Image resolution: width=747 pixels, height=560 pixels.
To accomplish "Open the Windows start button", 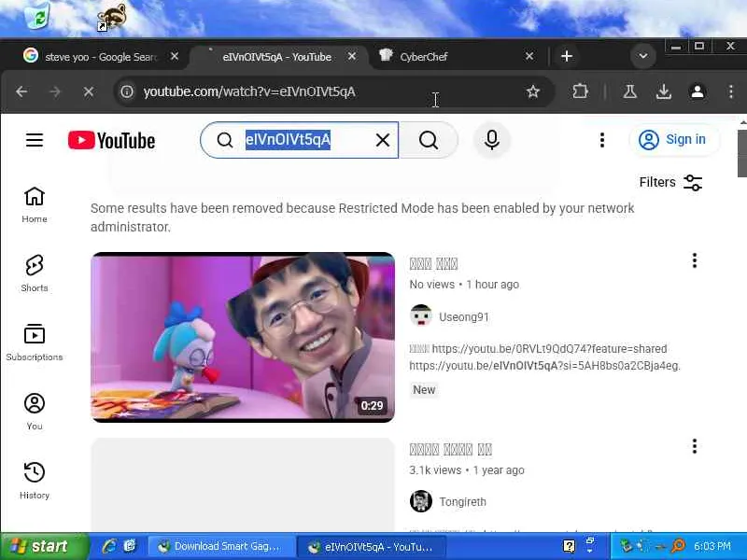I will (44, 546).
